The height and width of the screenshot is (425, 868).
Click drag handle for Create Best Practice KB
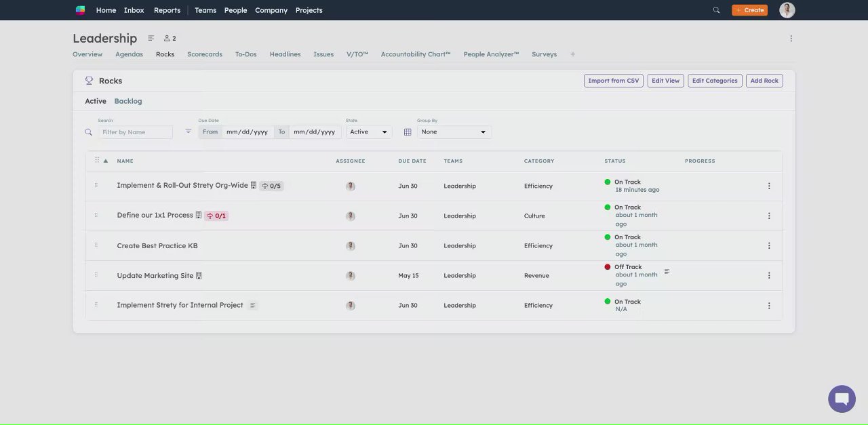pos(96,245)
